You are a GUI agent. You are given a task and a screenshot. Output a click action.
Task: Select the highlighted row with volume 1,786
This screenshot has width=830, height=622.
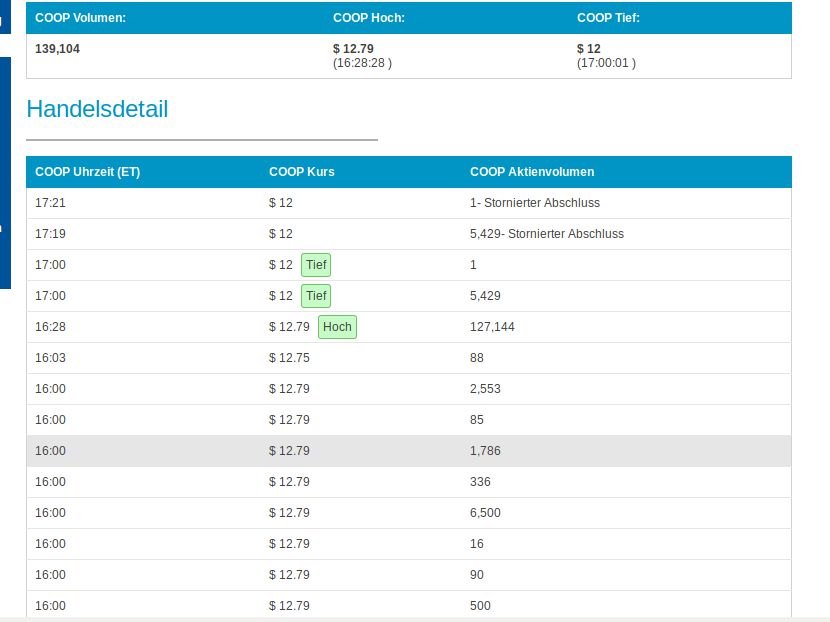pyautogui.click(x=408, y=451)
